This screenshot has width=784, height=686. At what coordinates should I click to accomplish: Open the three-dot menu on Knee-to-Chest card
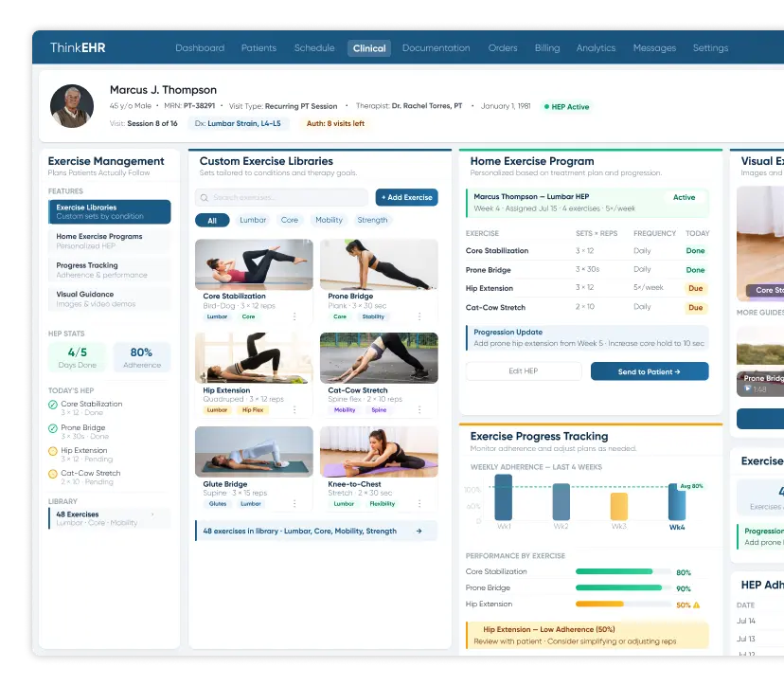point(419,503)
